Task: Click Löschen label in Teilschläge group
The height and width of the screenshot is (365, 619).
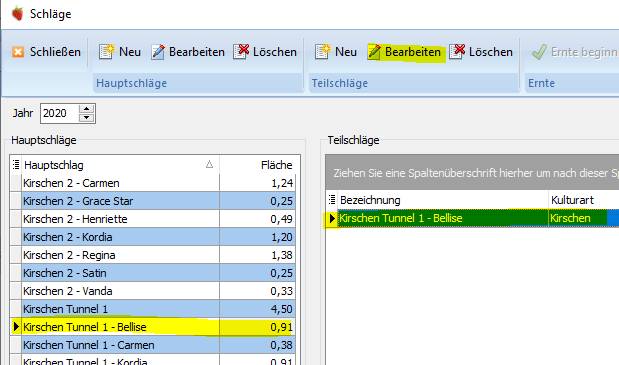Action: click(x=491, y=52)
